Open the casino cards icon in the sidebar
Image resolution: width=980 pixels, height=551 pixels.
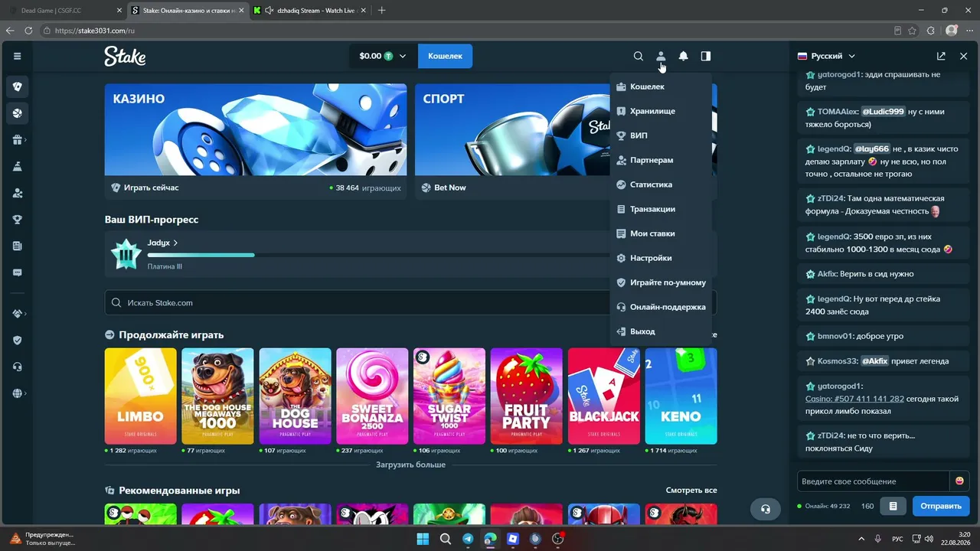(x=17, y=86)
